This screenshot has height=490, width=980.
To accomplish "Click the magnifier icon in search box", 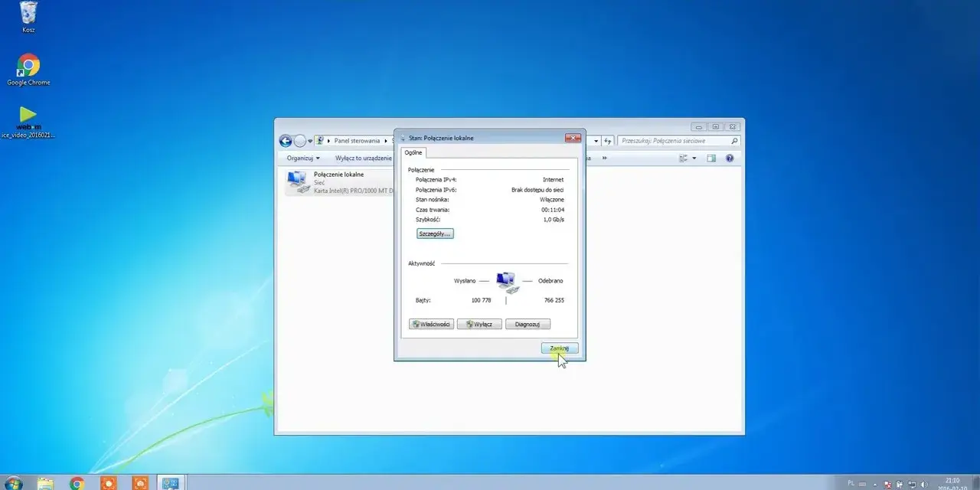I will (x=734, y=141).
